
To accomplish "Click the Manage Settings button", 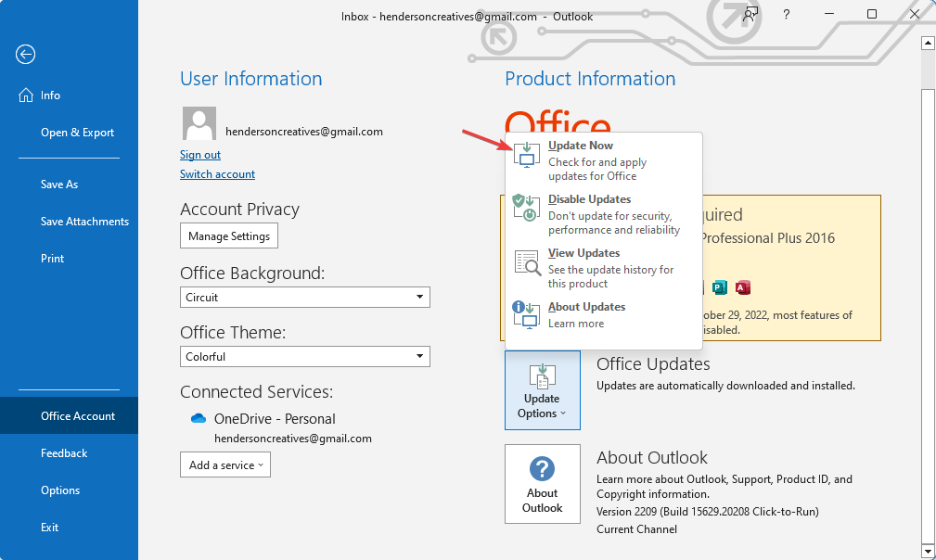I will 229,236.
